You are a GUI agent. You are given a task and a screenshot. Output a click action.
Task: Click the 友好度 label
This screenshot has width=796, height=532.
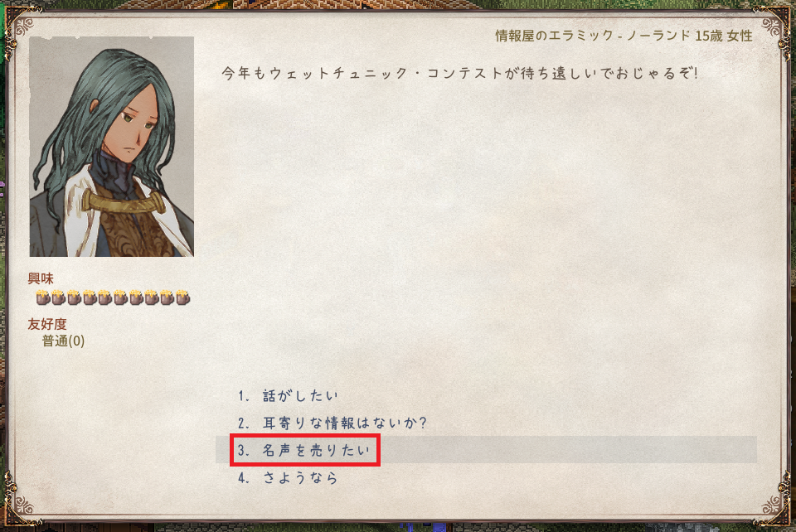(x=47, y=324)
